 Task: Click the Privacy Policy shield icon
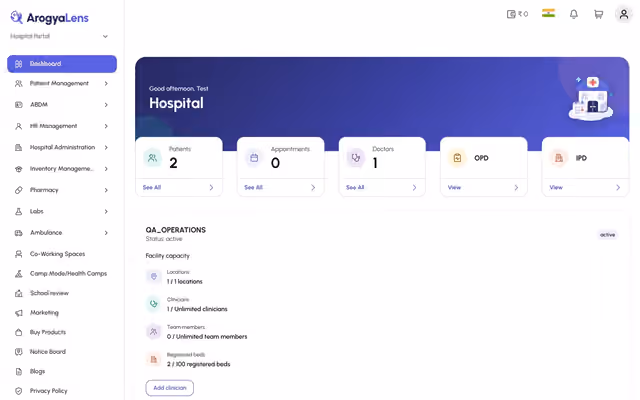point(19,391)
